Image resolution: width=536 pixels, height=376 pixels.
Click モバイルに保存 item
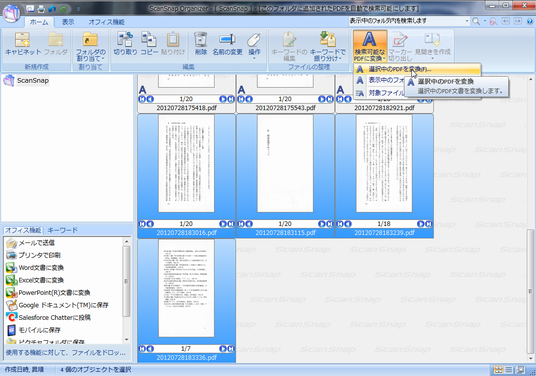pyautogui.click(x=39, y=330)
